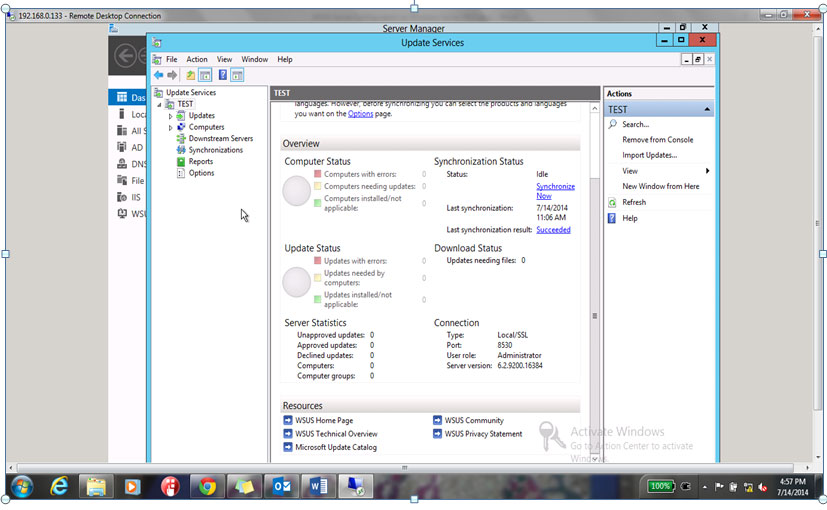Show hidden tray icons arrow
Viewport: 827px width, 510px height.
pyautogui.click(x=705, y=487)
